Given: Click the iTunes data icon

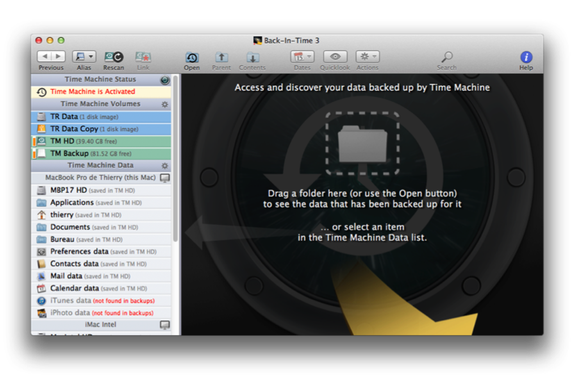Looking at the screenshot, I should click(41, 301).
